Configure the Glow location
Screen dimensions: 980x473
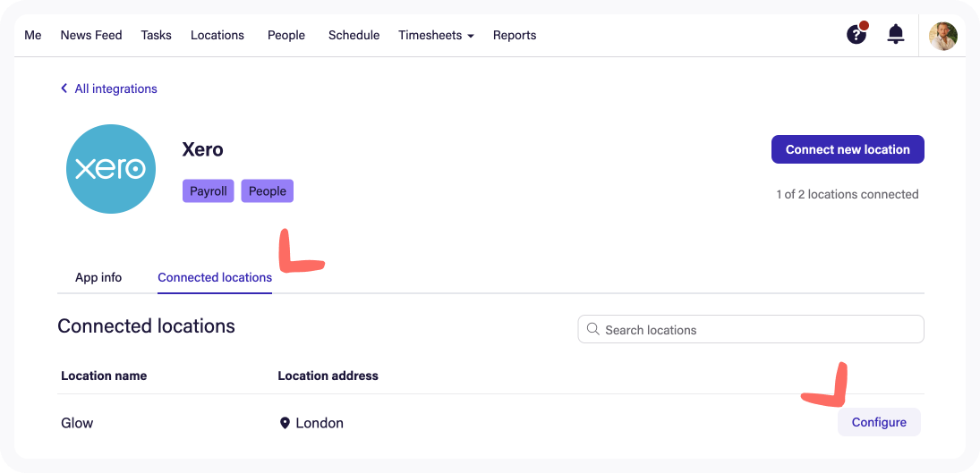click(879, 422)
